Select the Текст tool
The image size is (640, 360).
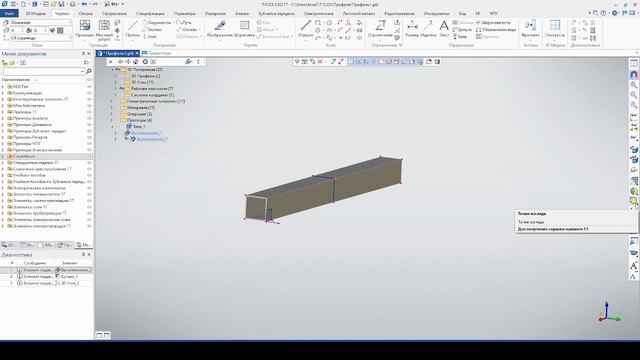coord(444,29)
